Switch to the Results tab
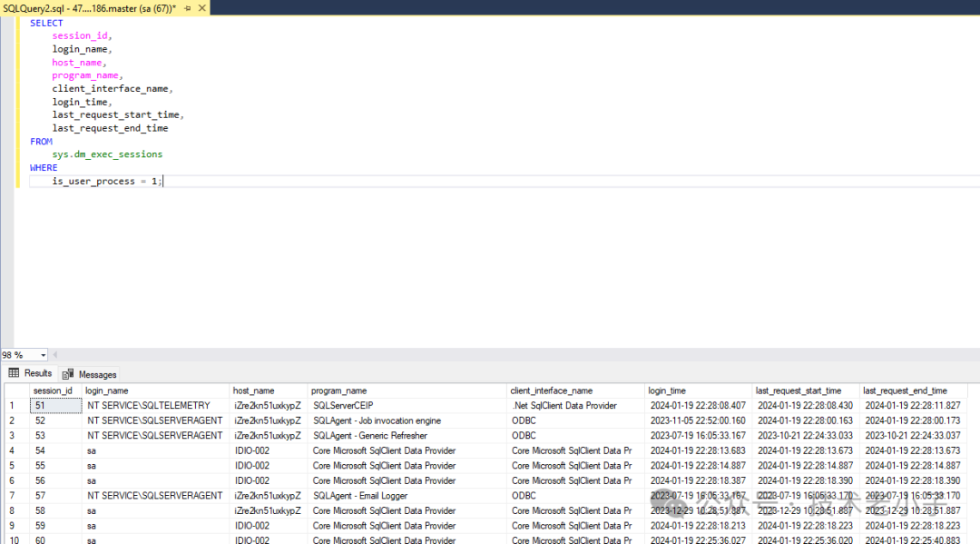Viewport: 980px width, 544px height. [x=31, y=373]
